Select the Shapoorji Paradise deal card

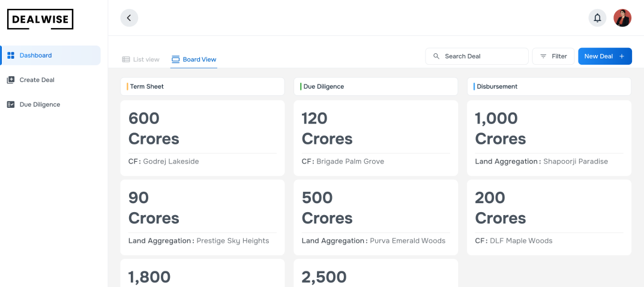pos(549,138)
